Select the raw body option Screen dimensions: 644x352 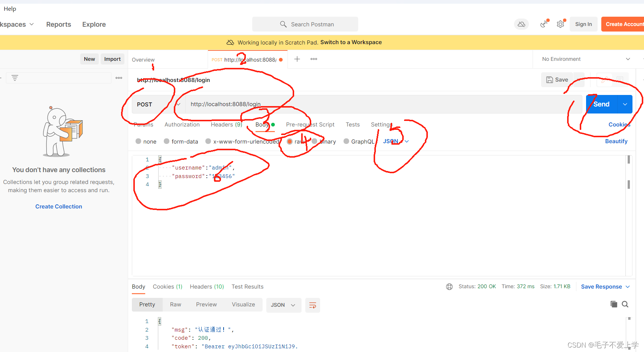click(x=290, y=141)
